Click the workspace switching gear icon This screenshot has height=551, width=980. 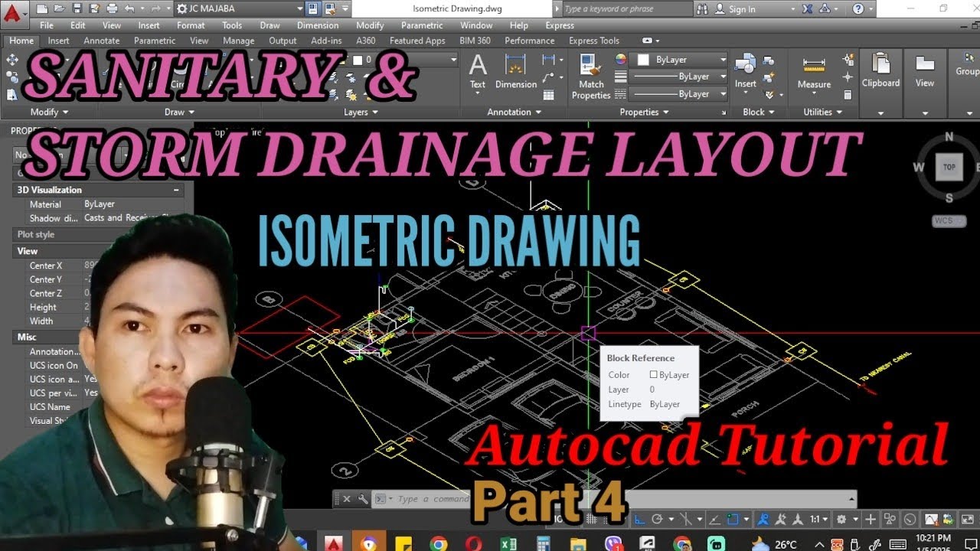(841, 520)
